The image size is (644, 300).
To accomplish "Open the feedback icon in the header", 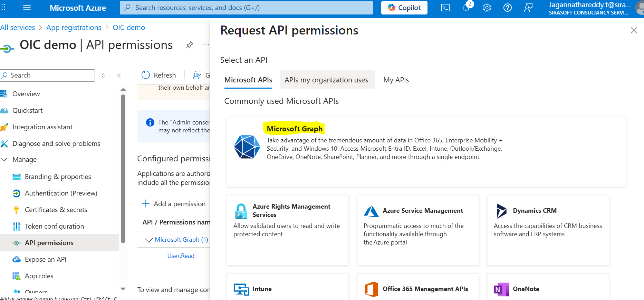I will 528,8.
